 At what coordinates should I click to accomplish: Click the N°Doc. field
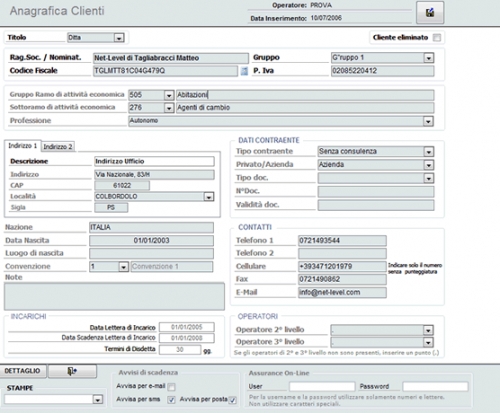[376, 192]
